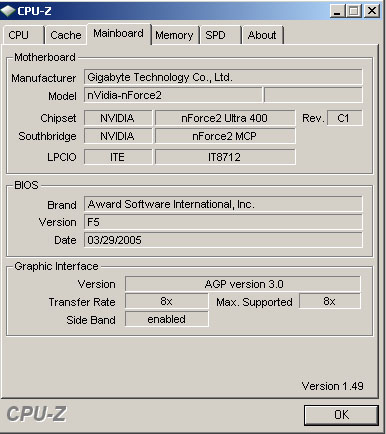The height and width of the screenshot is (434, 386).
Task: Click the Graphic Interface Version label
Action: coord(97,284)
